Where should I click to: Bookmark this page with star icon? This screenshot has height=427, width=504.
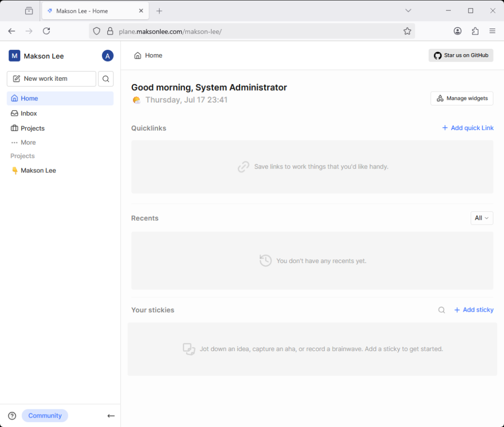coord(407,31)
